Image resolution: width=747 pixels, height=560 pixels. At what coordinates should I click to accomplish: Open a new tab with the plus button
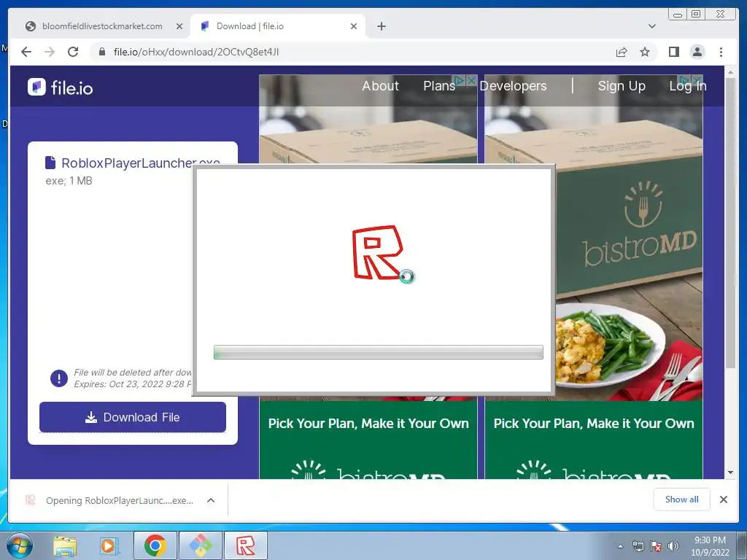coord(381,26)
